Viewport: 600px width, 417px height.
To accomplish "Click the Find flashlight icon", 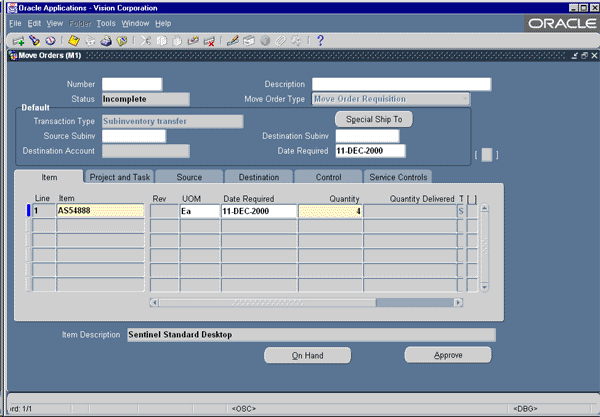I will click(x=32, y=41).
